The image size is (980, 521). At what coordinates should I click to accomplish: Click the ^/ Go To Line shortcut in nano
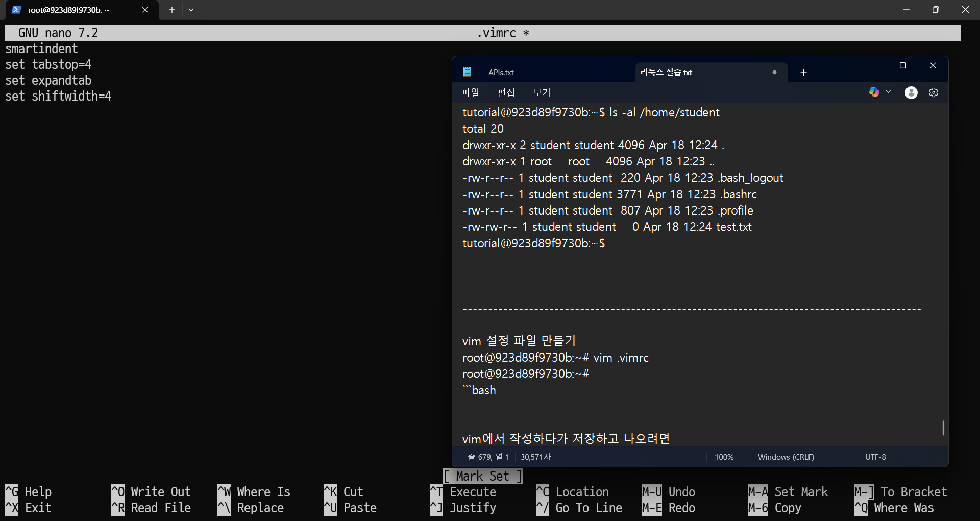(x=579, y=508)
